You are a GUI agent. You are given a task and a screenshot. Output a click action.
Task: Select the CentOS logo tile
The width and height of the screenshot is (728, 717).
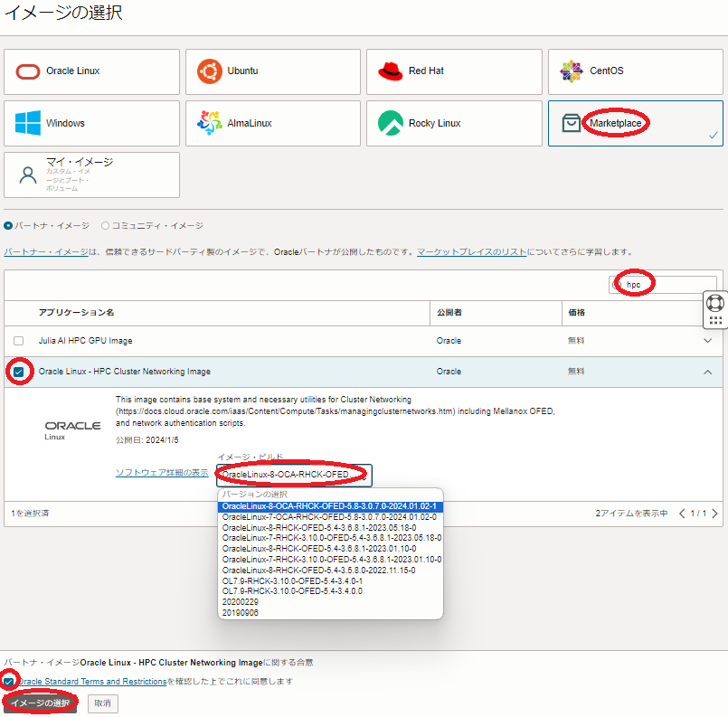click(572, 71)
